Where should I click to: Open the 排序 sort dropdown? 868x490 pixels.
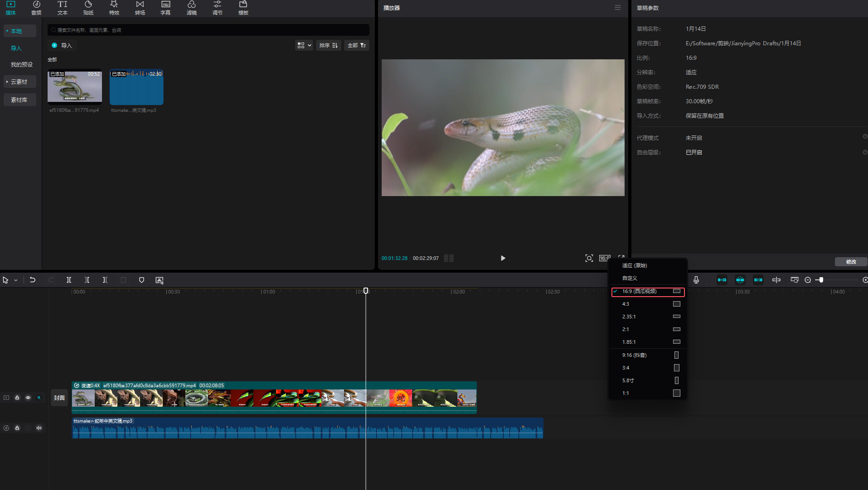tap(329, 45)
